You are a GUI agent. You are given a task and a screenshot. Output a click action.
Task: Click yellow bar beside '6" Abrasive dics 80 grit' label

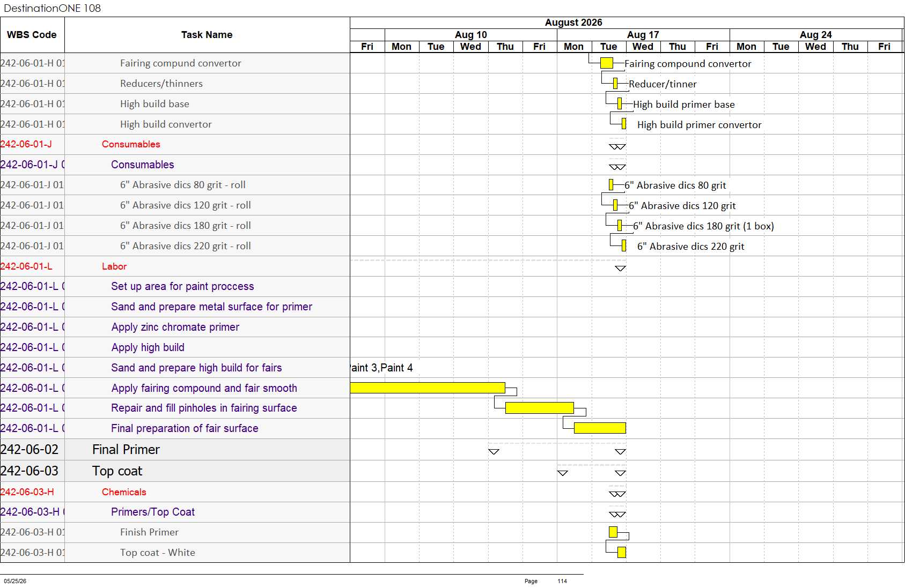611,185
